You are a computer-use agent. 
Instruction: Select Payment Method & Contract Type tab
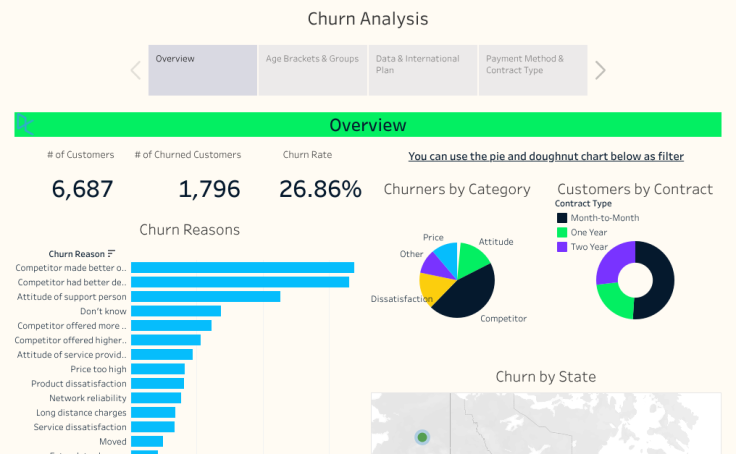tap(532, 70)
